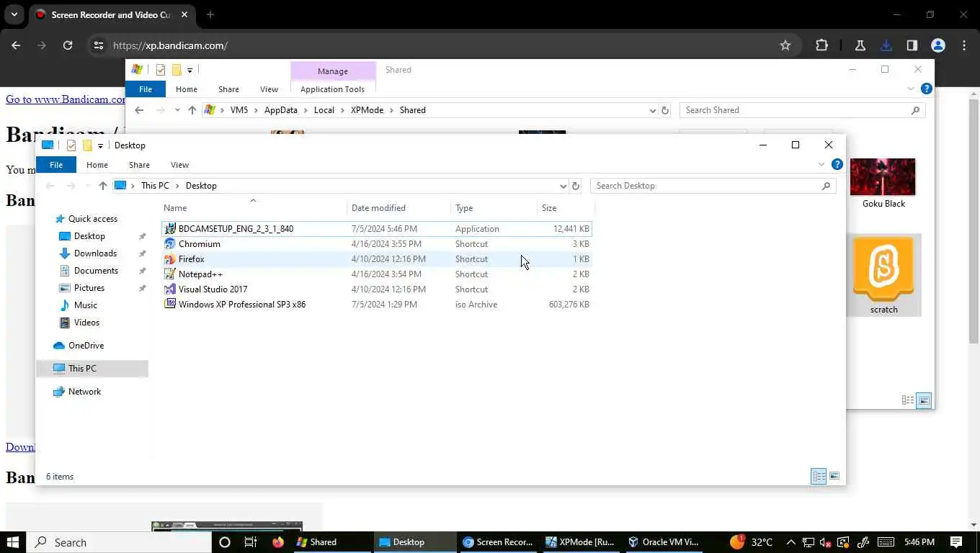Sort files by Size column header
This screenshot has width=980, height=553.
(566, 208)
